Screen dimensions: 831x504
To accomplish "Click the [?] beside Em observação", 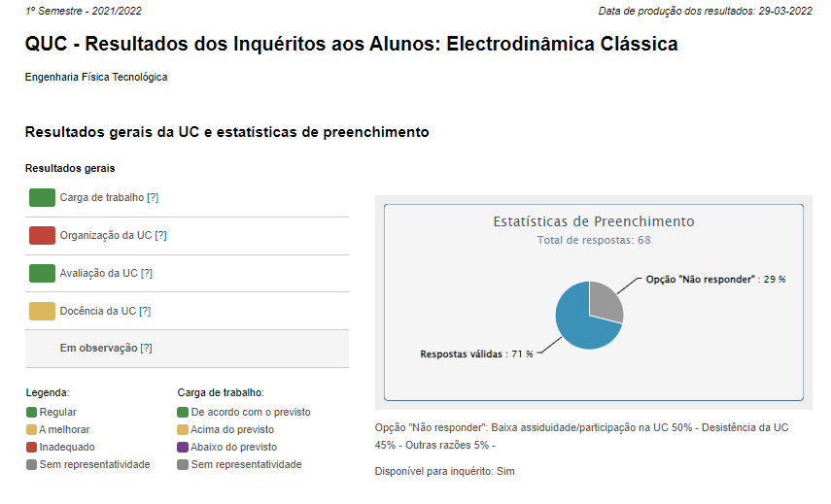I will pyautogui.click(x=146, y=349).
